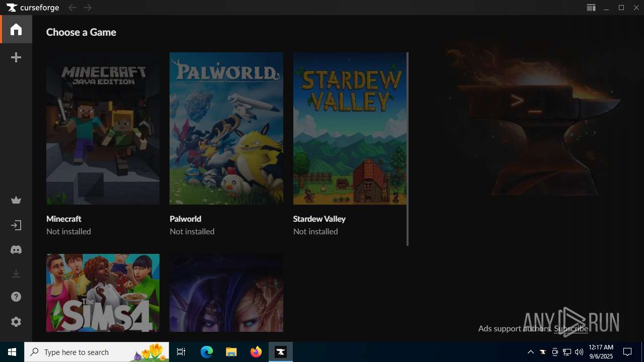Click the CurseForge taskbar button

pyautogui.click(x=281, y=352)
